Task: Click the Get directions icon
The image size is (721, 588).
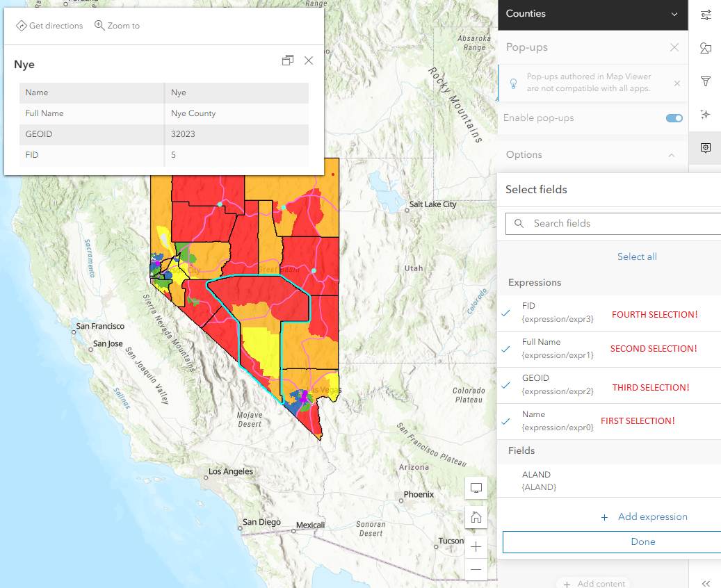Action: (21, 26)
